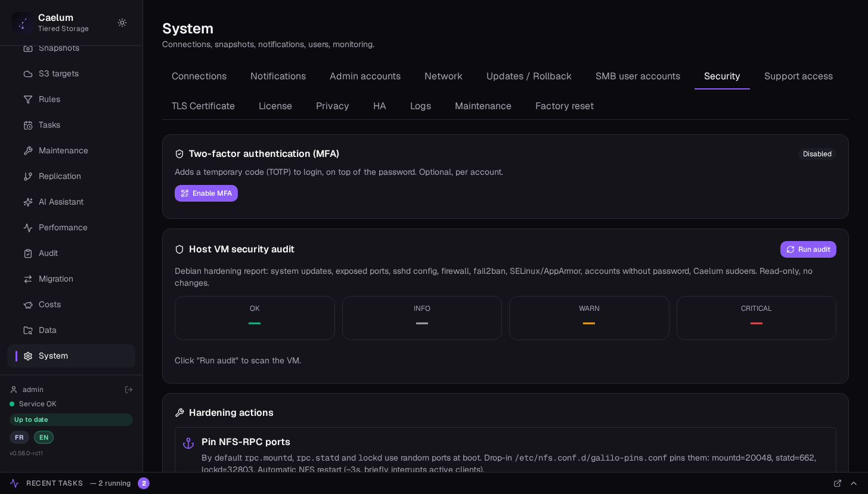
Task: Click the shield icon beside Host VM security audit
Action: (x=179, y=249)
